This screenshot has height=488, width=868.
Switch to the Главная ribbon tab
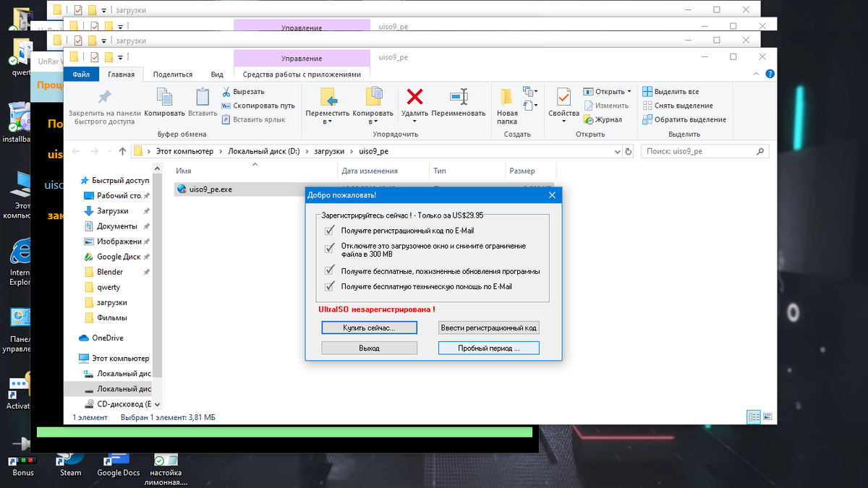(x=121, y=74)
